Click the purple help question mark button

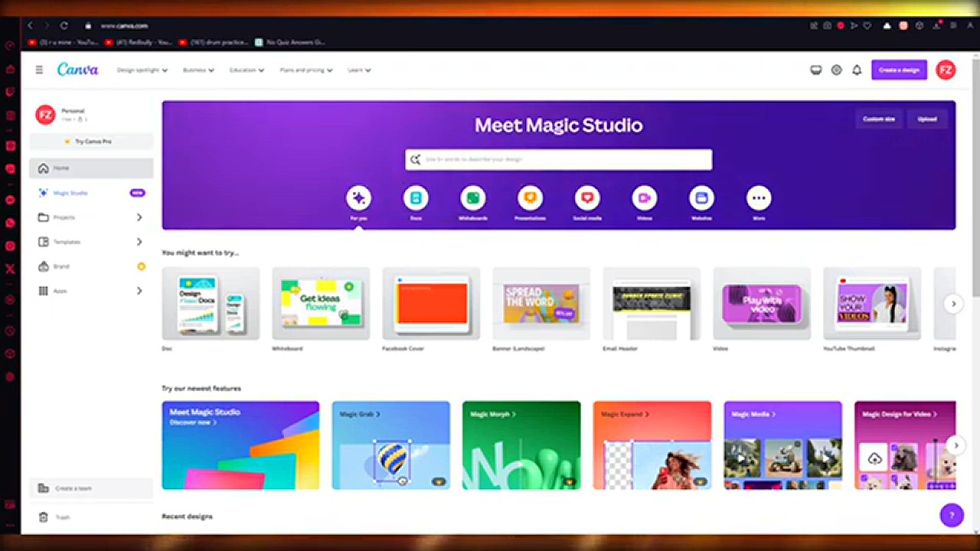point(952,515)
